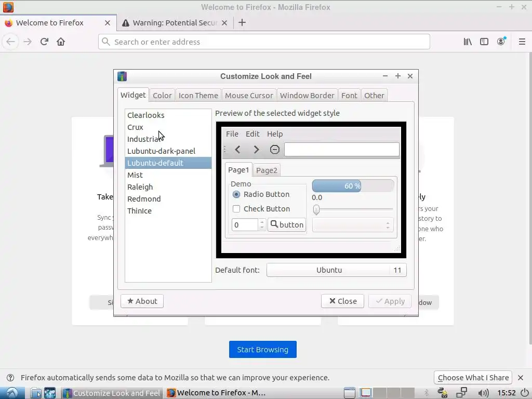Dismiss the Firefox data notification bar
Image resolution: width=532 pixels, height=399 pixels.
[521, 377]
